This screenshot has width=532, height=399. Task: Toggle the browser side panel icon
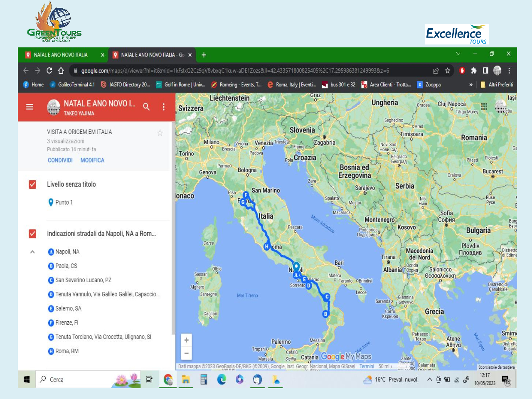click(x=485, y=71)
